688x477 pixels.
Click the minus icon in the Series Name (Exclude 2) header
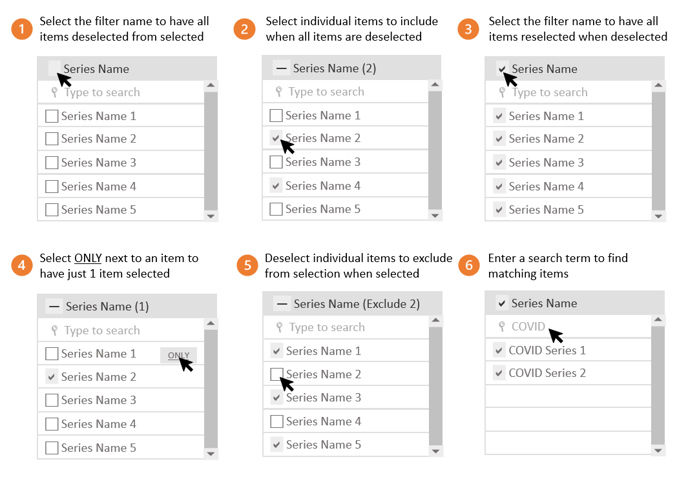[x=282, y=304]
